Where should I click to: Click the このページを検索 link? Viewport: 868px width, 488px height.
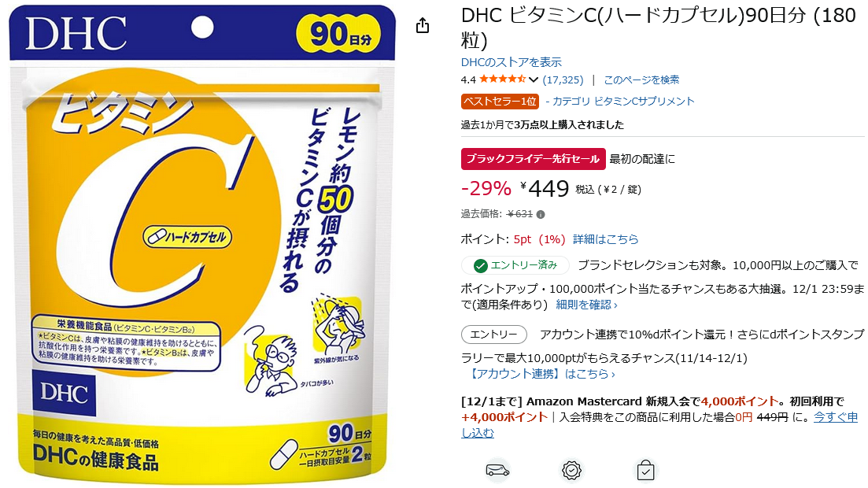point(641,79)
